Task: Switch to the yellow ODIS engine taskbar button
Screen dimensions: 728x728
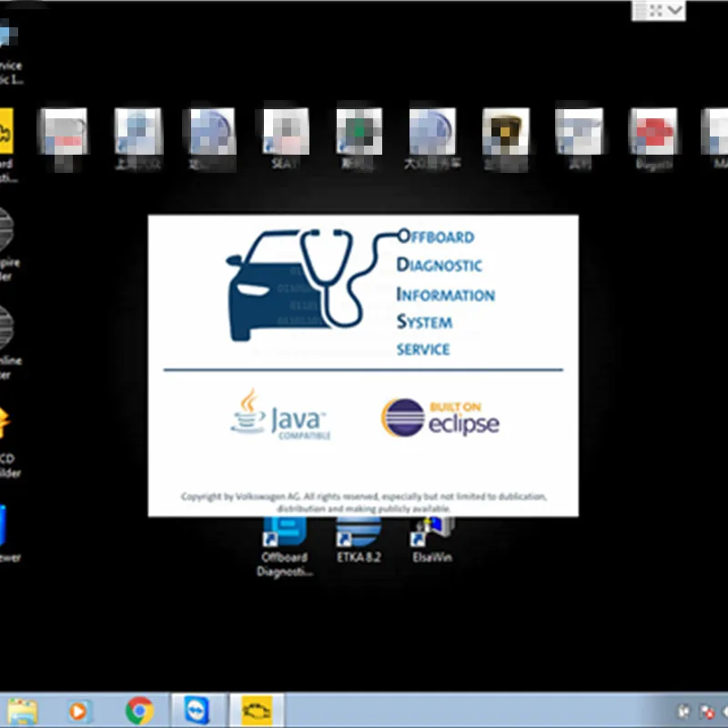Action: (257, 711)
